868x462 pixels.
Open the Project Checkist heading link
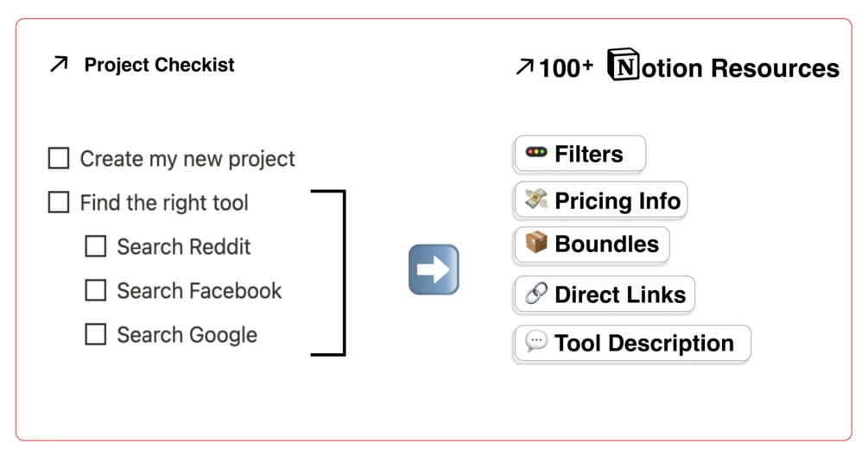point(159,65)
